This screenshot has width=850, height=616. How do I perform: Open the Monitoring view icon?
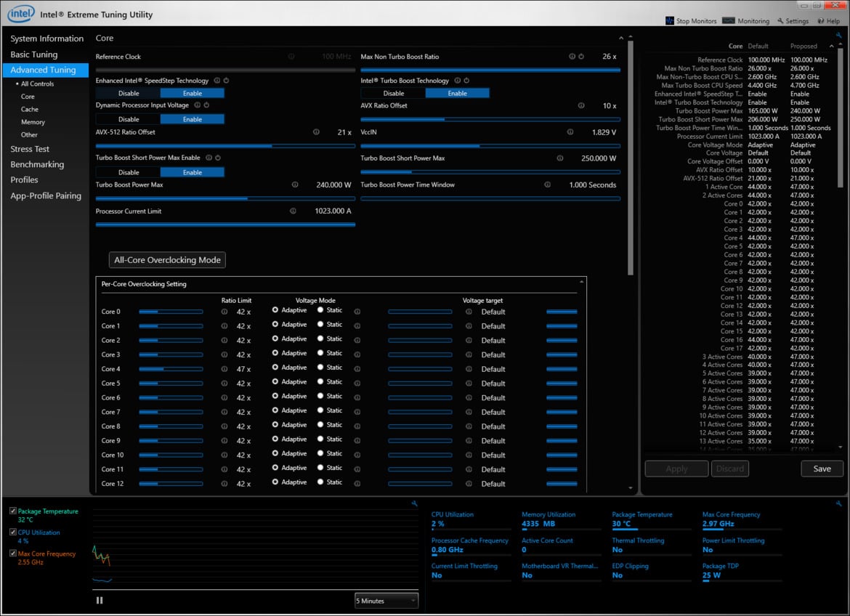(729, 20)
